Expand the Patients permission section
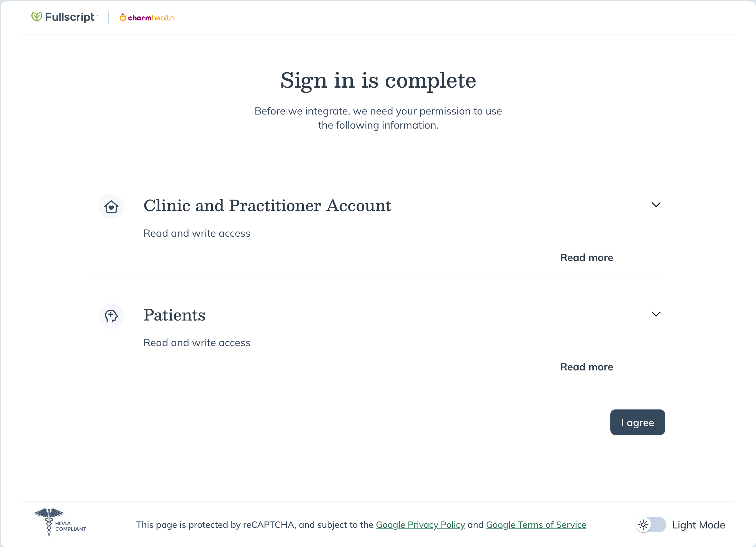Screen dimensions: 756x547 656,314
